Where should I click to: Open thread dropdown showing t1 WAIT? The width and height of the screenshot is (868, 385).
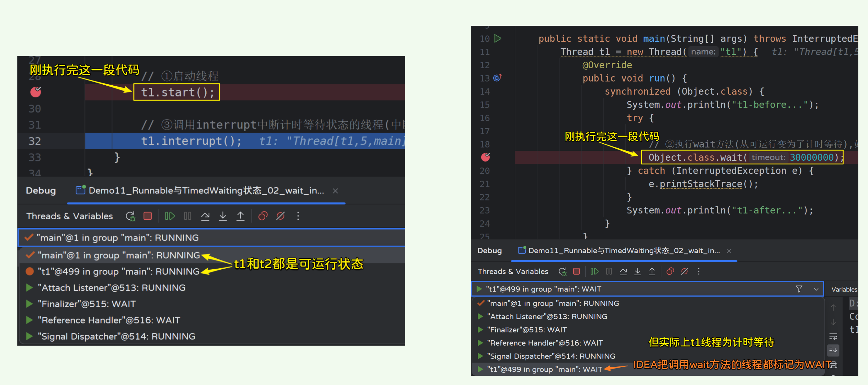[x=816, y=289]
